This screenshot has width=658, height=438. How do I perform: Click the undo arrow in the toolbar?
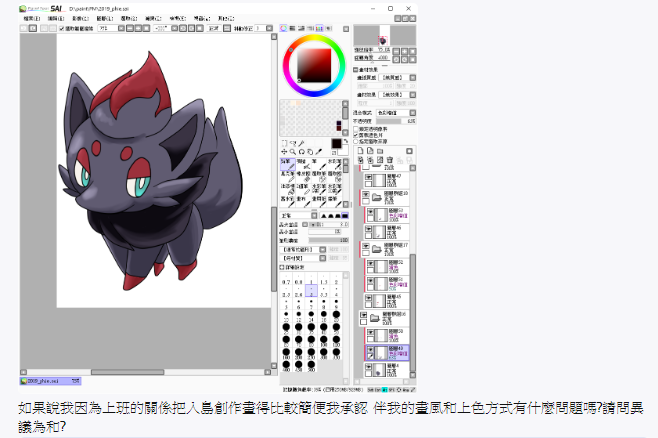pos(24,28)
